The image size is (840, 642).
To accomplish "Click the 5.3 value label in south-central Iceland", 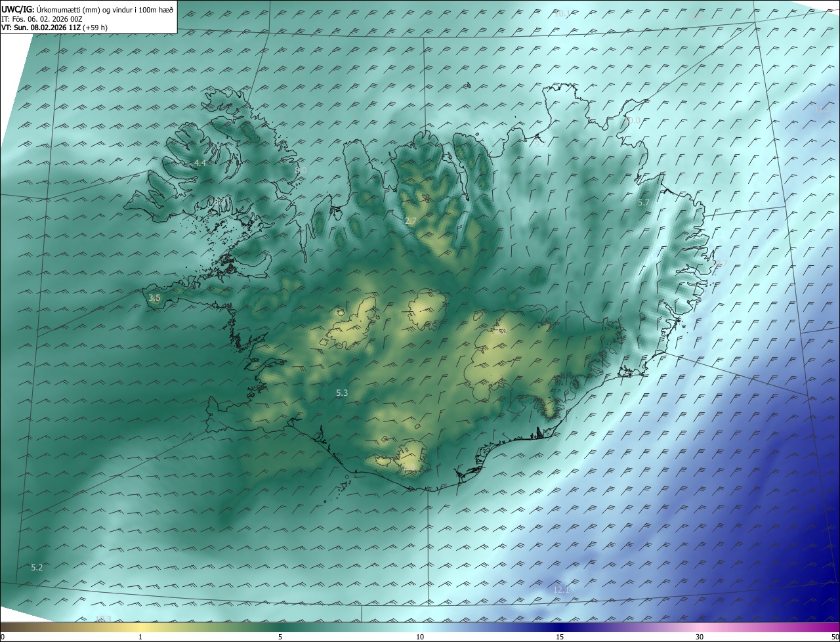I will 342,393.
